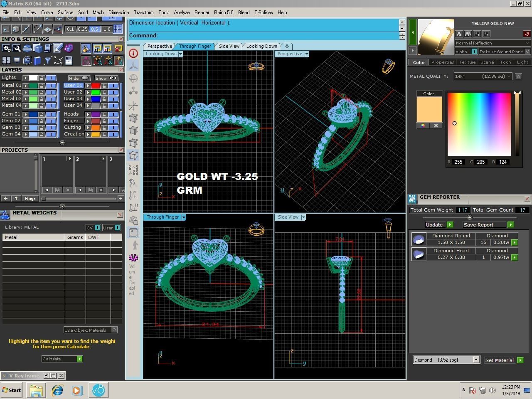
Task: Open the Side View viewport dropdown arrow
Action: coord(303,217)
